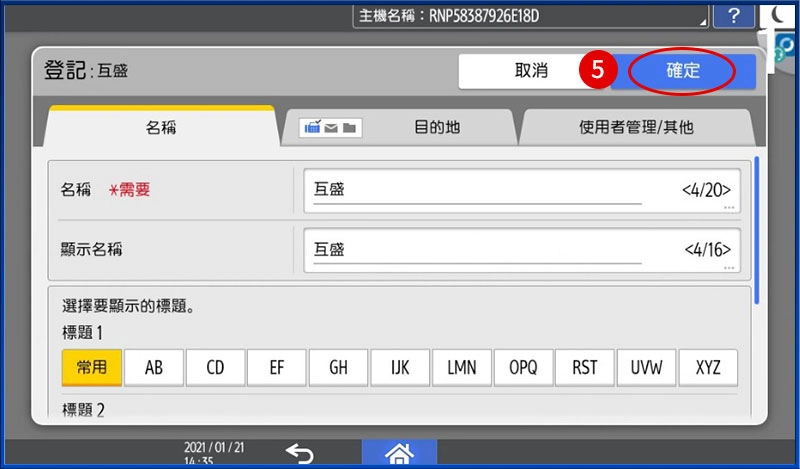Switch to the 名稱 tab
The image size is (800, 469).
[x=161, y=127]
